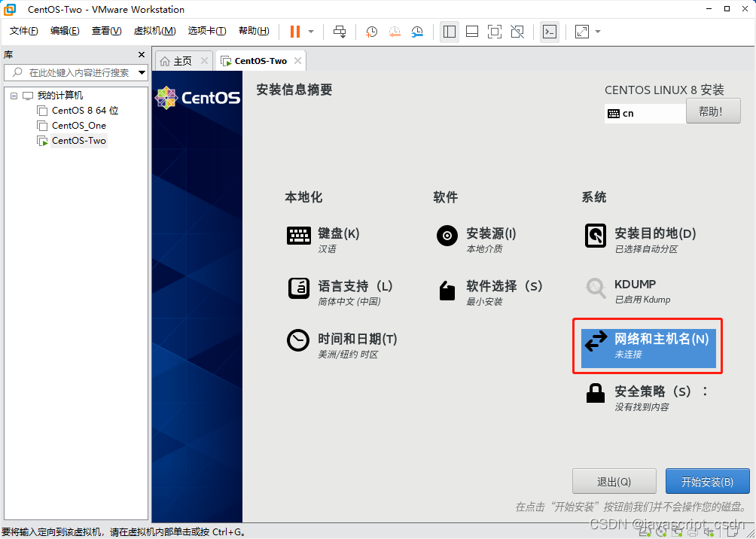
Task: Switch to full screen mode
Action: tap(494, 32)
